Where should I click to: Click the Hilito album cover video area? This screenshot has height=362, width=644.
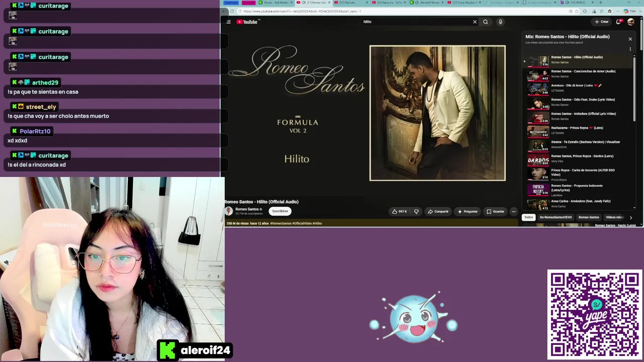tap(437, 113)
